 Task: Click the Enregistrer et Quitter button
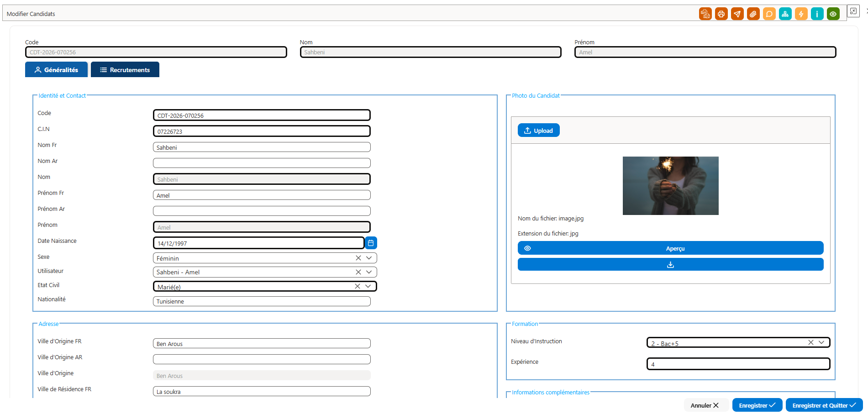pos(824,405)
